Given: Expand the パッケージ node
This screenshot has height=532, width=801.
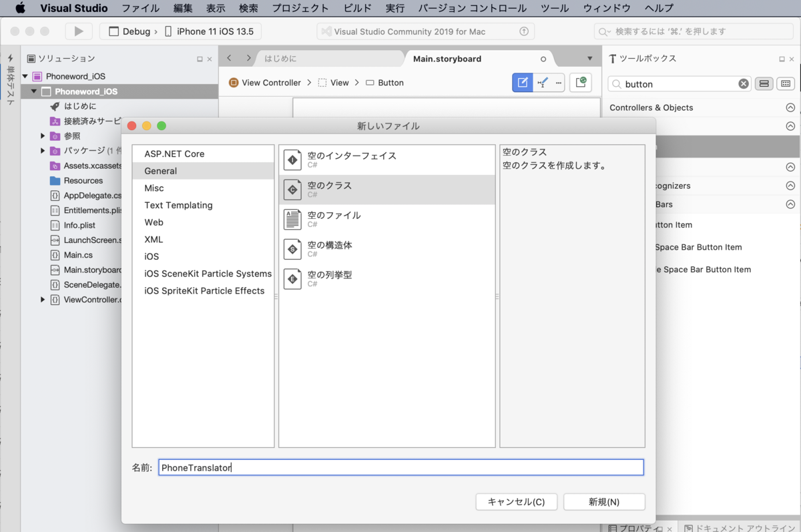Looking at the screenshot, I should point(42,150).
